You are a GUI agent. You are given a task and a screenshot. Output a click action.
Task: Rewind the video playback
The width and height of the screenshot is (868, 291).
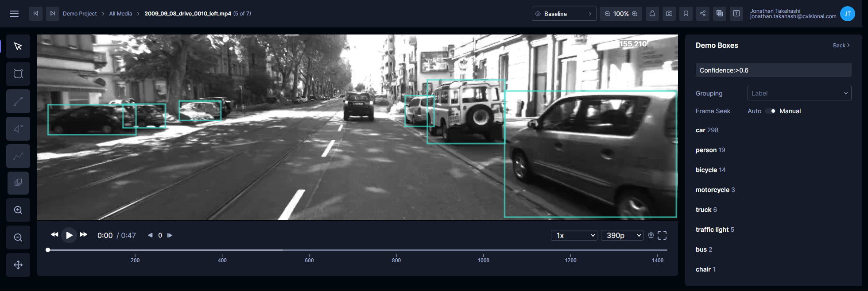[54, 235]
